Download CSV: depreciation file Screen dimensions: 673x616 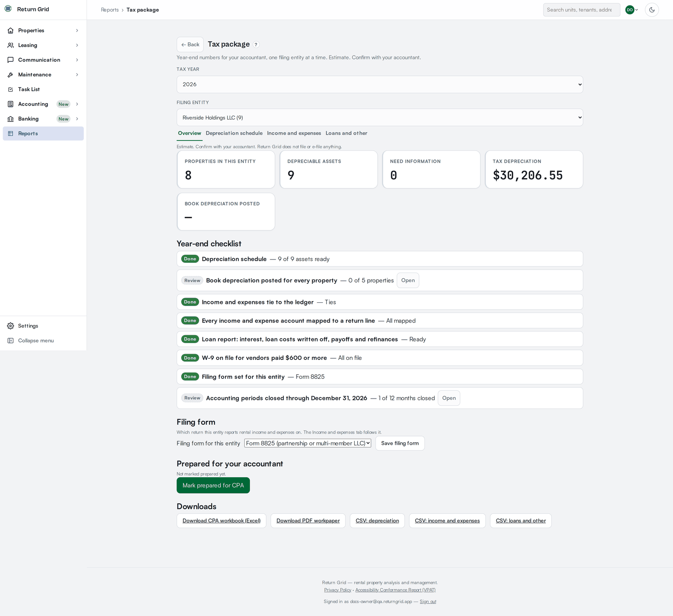point(377,521)
